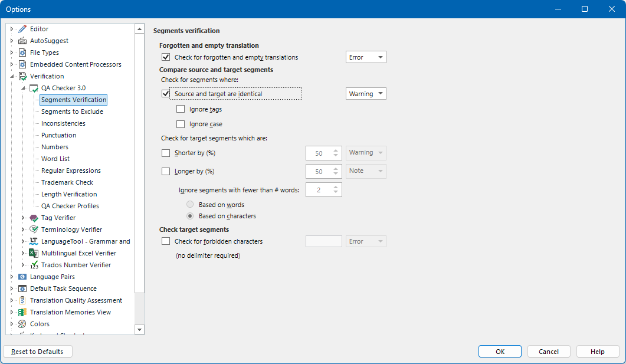The width and height of the screenshot is (626, 364).
Task: Uncheck forgotten and empty translations check
Action: pyautogui.click(x=166, y=57)
